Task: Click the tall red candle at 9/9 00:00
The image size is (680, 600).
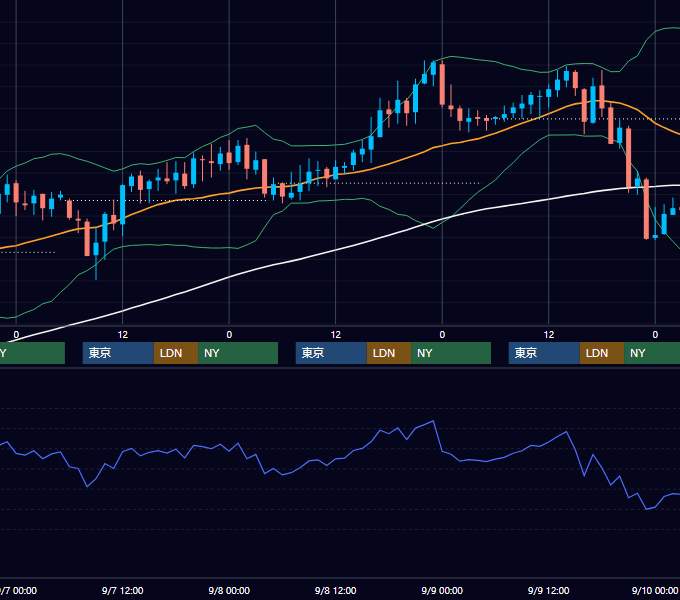Action: tap(442, 85)
